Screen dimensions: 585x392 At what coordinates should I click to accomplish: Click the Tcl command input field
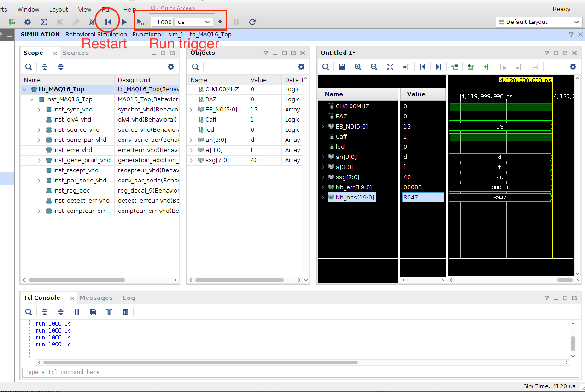[x=300, y=372]
